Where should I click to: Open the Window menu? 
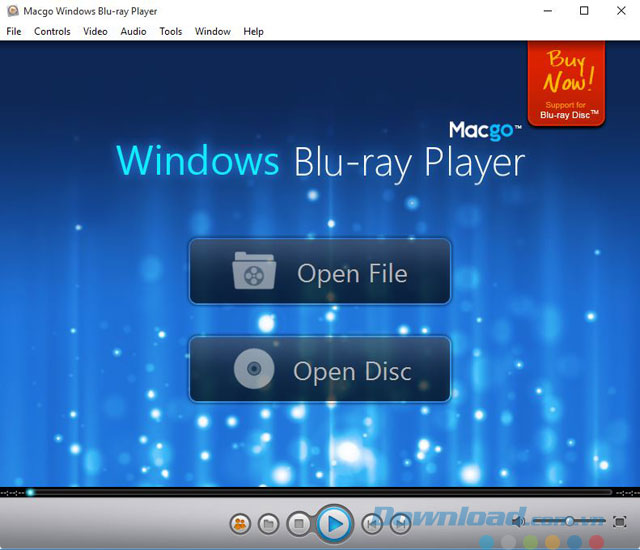tap(212, 31)
